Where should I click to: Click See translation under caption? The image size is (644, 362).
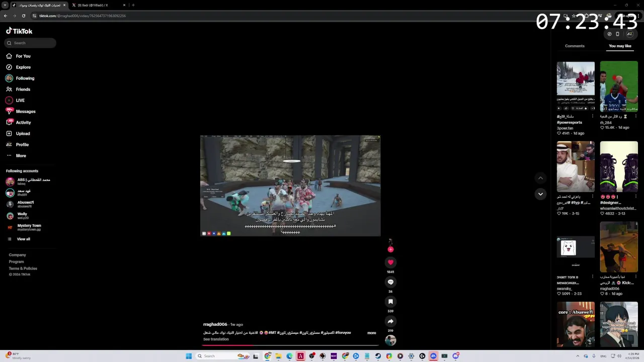point(216,339)
